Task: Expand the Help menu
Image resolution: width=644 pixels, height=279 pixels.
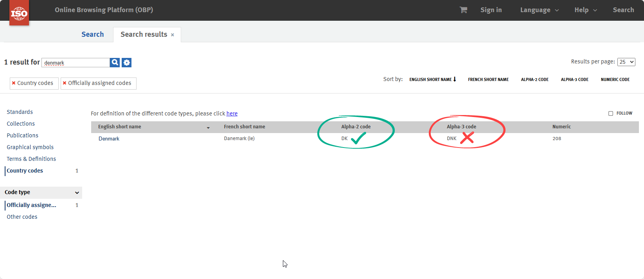Action: [586, 10]
